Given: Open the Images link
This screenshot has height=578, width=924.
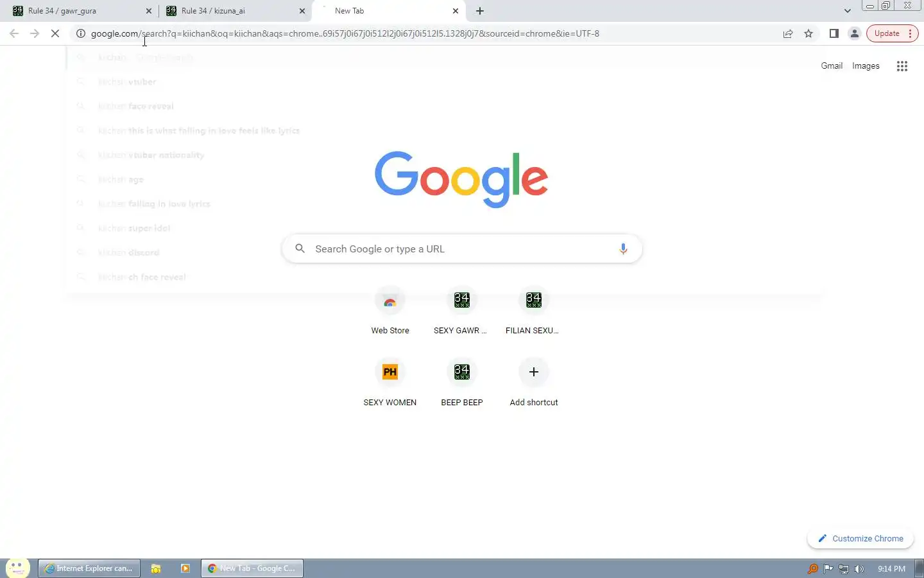Looking at the screenshot, I should pyautogui.click(x=866, y=66).
